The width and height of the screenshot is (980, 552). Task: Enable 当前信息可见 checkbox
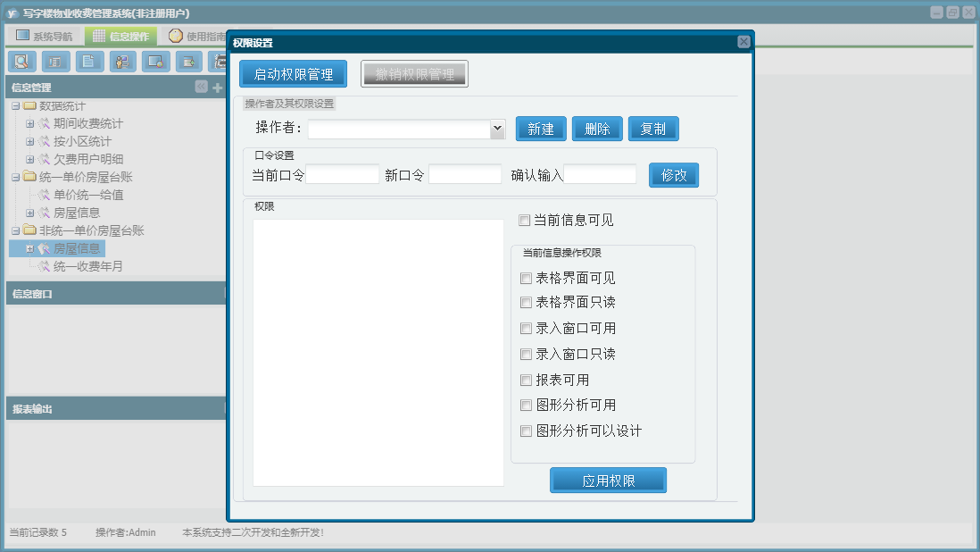[525, 220]
